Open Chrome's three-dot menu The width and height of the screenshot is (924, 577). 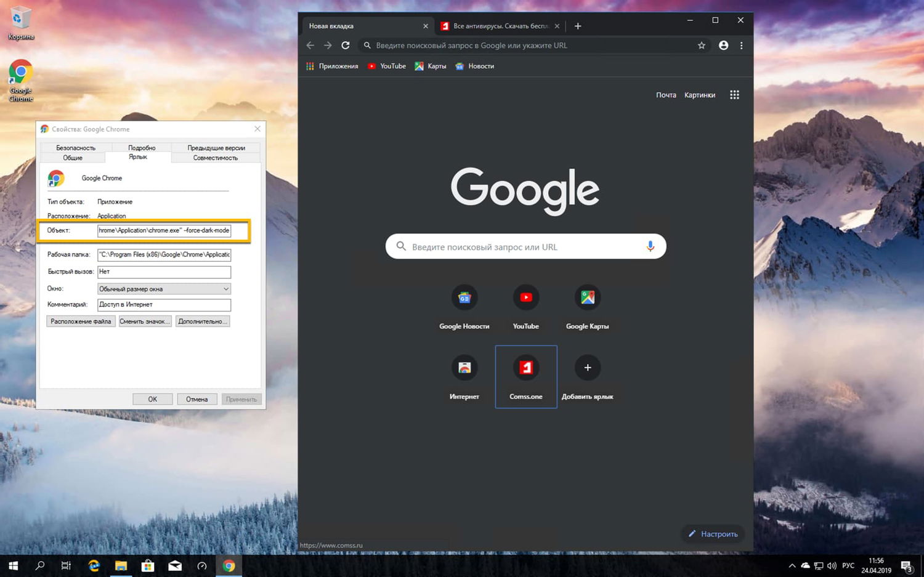pos(741,45)
